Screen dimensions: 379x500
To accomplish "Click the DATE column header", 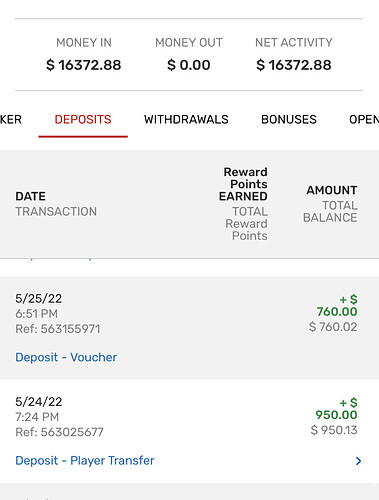I will (30, 196).
